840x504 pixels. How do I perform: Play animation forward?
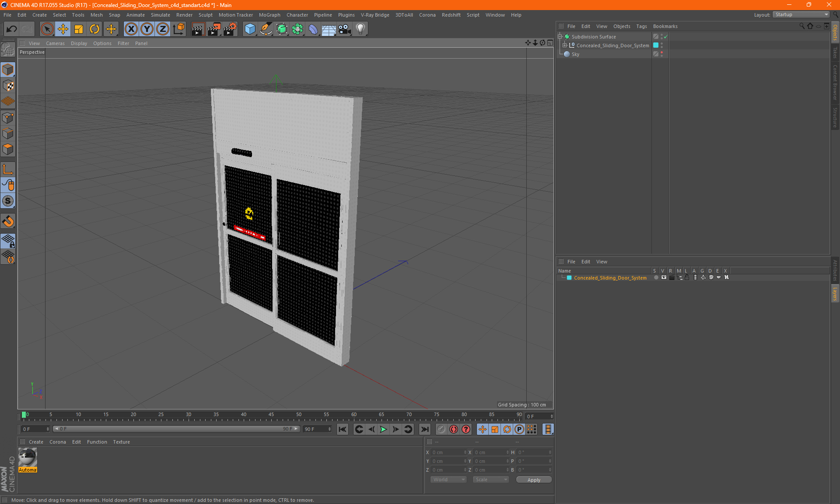383,429
